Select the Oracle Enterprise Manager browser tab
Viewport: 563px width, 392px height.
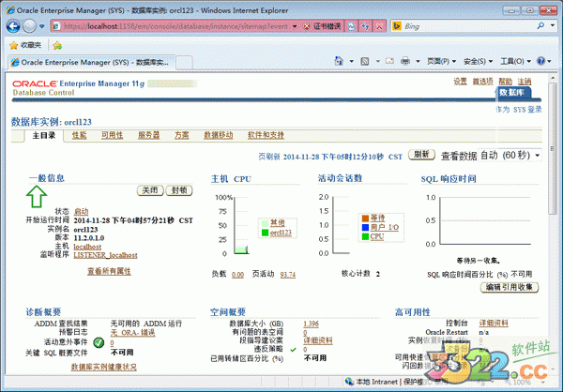point(92,63)
